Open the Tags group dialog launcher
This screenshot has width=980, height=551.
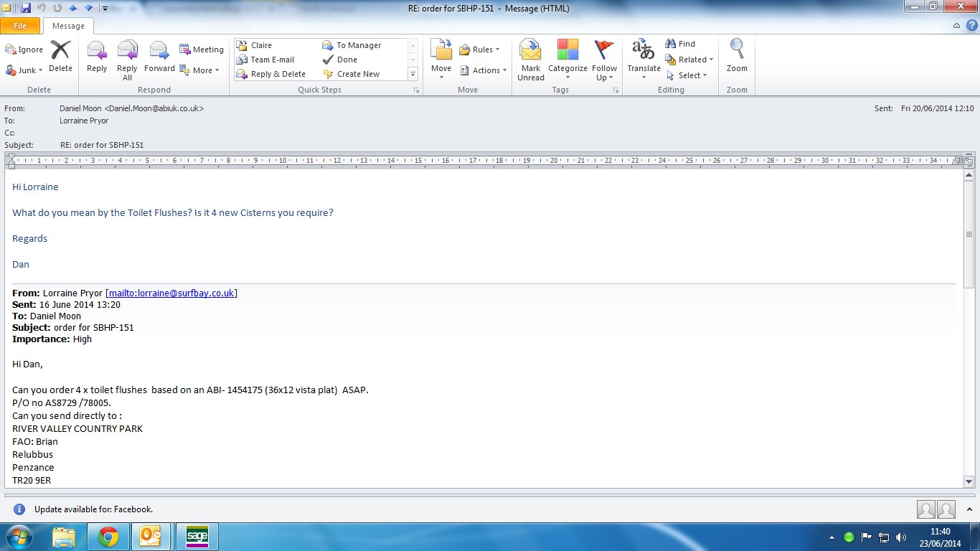pyautogui.click(x=615, y=90)
